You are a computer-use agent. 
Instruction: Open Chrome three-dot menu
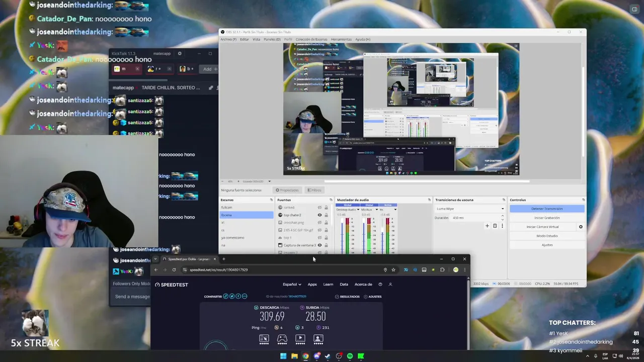[x=464, y=270]
